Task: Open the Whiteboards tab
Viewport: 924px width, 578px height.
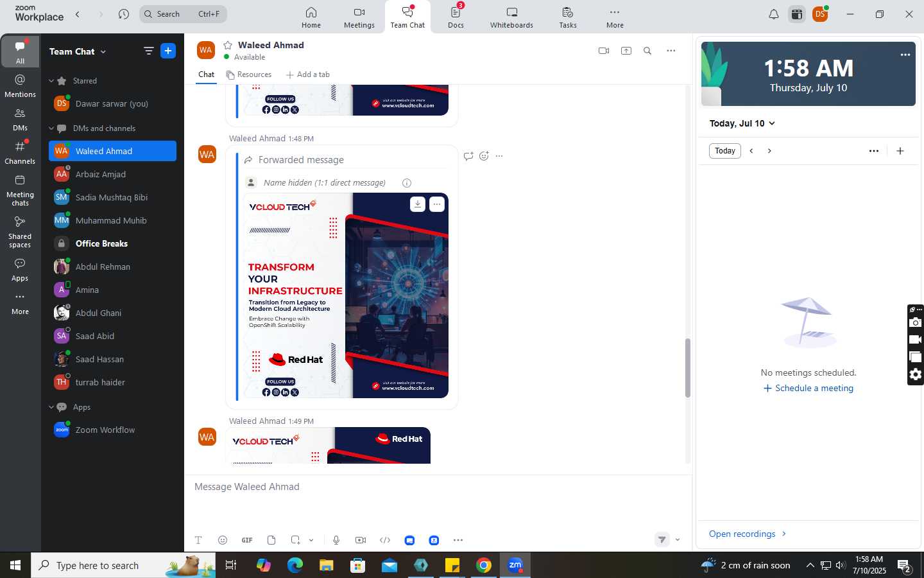Action: (x=511, y=17)
